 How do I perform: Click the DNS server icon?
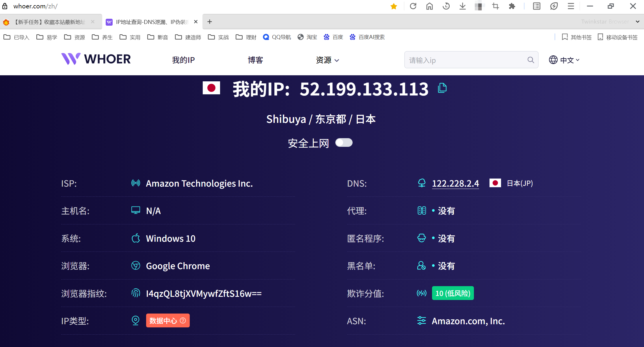(x=422, y=183)
